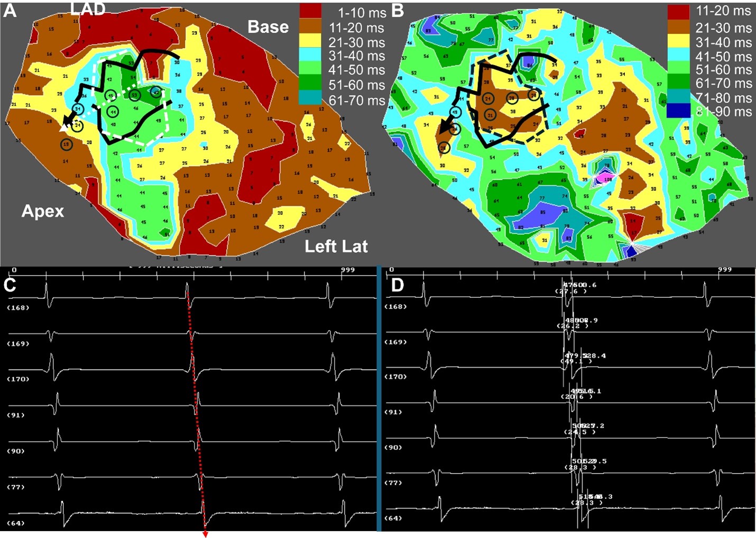756x538 pixels.
Task: Click the circled electrode labeled 53 in panel A
Action: (134, 95)
